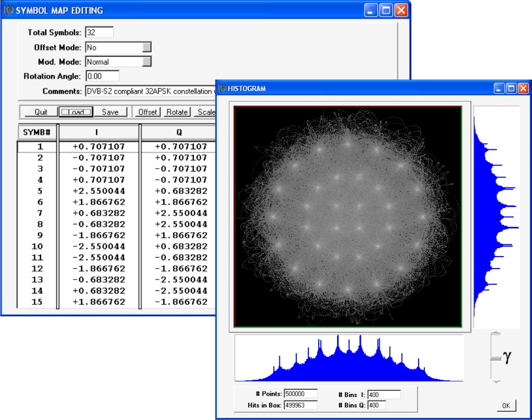Click the Rotation Angle field
Viewport: 532px width, 420px height.
coord(102,76)
